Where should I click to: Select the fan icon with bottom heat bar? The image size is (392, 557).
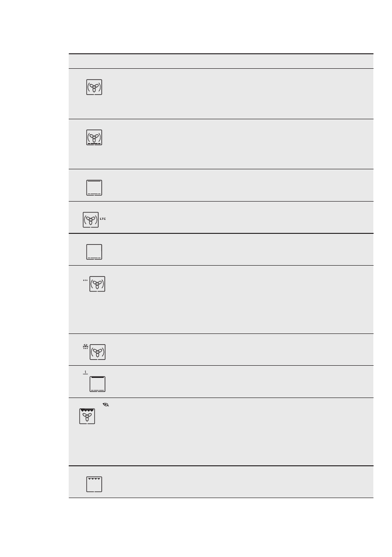tap(94, 138)
